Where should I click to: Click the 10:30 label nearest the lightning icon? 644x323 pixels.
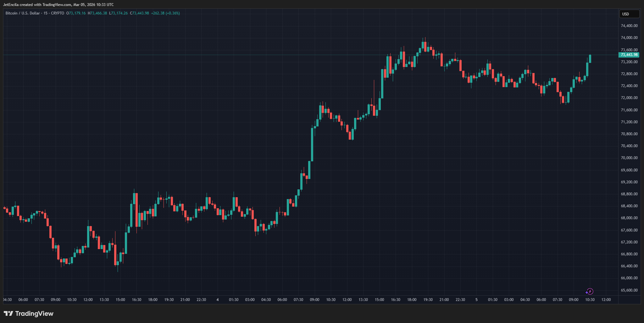tap(590, 300)
